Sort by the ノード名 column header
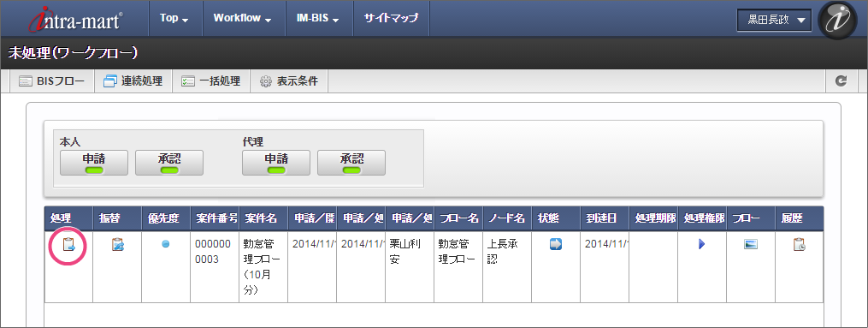 (507, 219)
